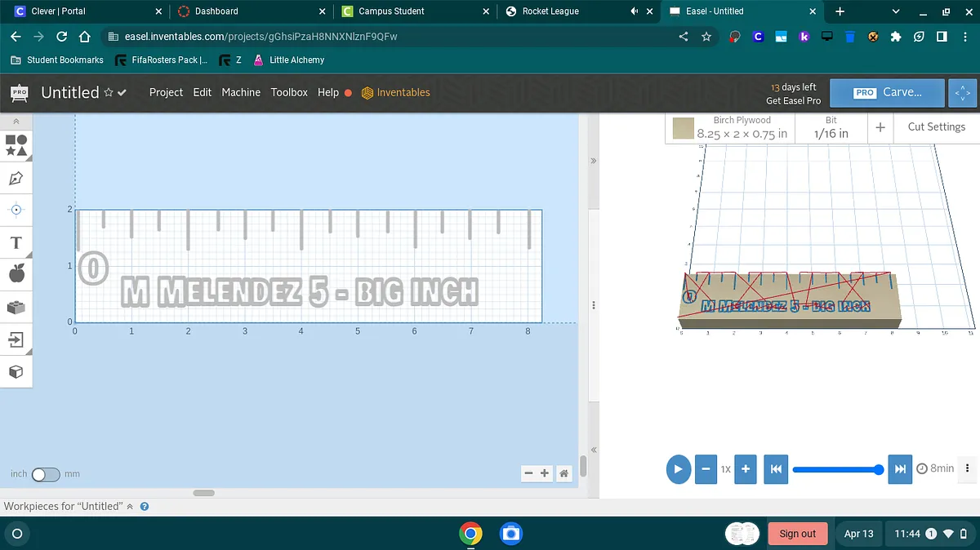Toggle units between inch and mm
Viewport: 980px width, 550px height.
point(46,474)
